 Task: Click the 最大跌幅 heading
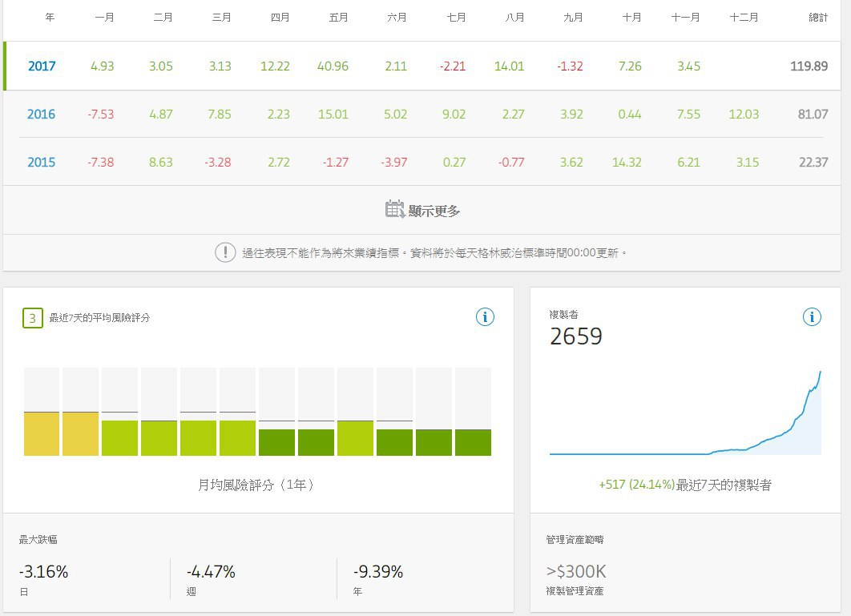[x=38, y=539]
